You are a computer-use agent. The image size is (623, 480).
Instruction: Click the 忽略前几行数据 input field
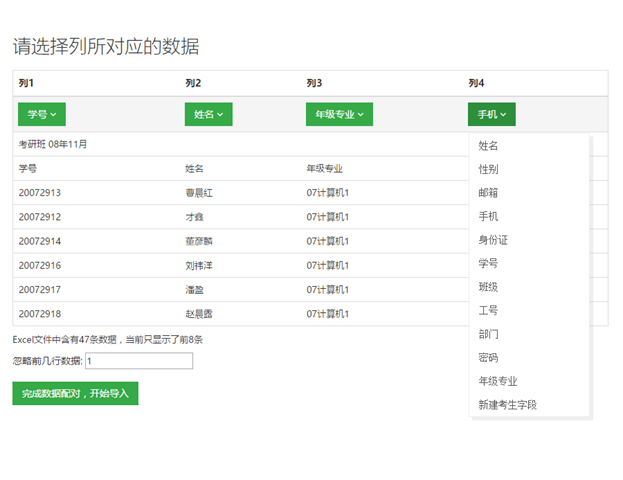click(139, 361)
